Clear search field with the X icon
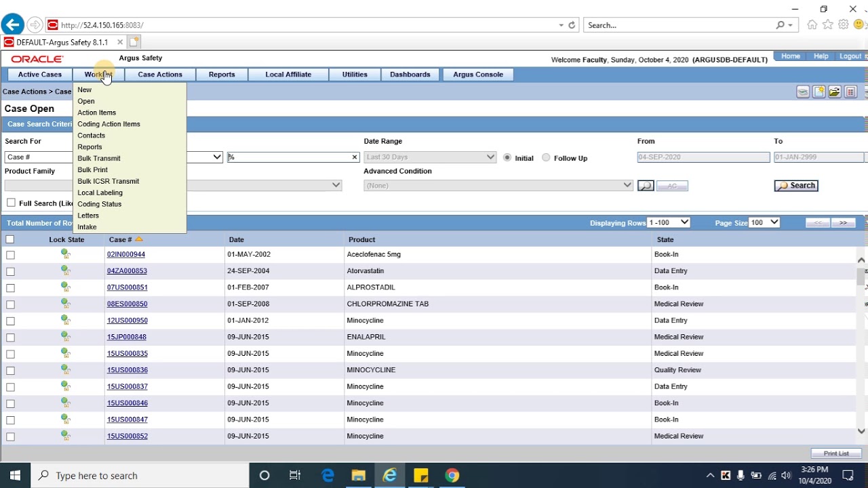 354,157
